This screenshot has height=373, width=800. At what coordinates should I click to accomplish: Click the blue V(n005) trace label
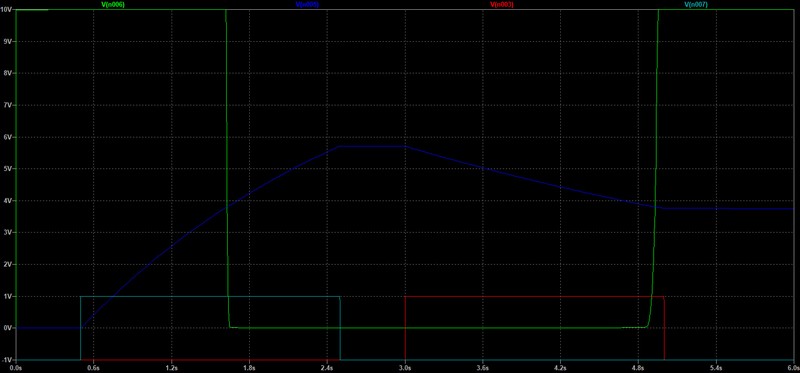click(307, 4)
